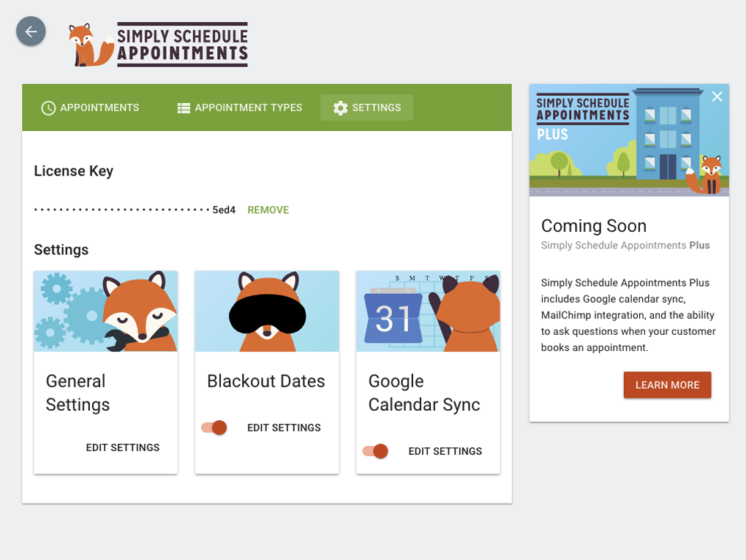Toggle the Google Calendar Sync switch

pos(375,451)
